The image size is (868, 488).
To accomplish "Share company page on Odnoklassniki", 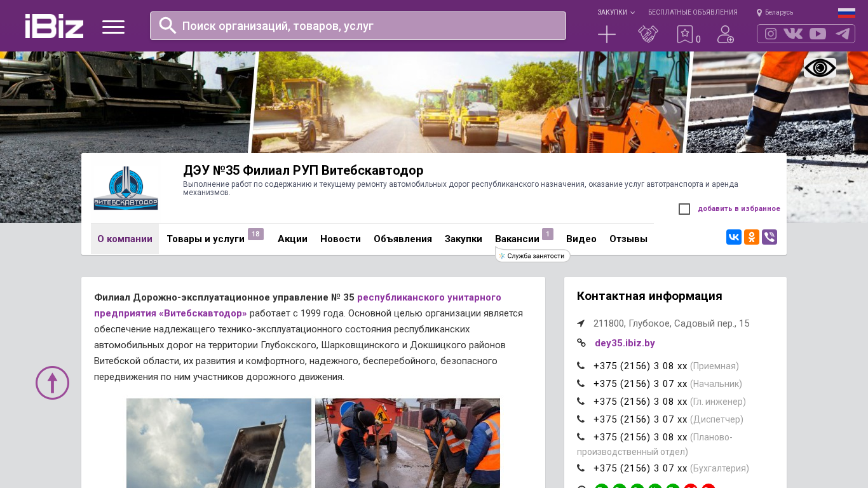I will pyautogui.click(x=752, y=237).
